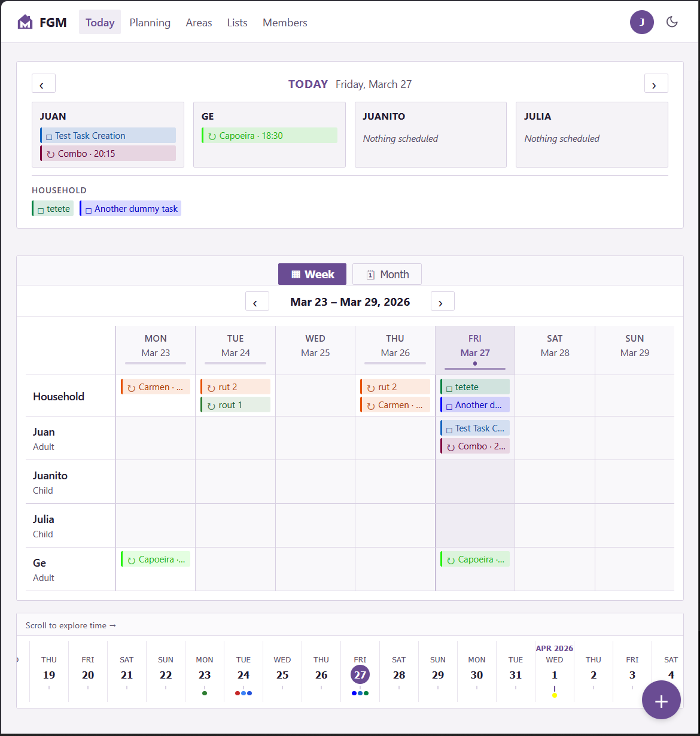This screenshot has width=700, height=736.
Task: Show next week after Mar 29
Action: pos(443,301)
